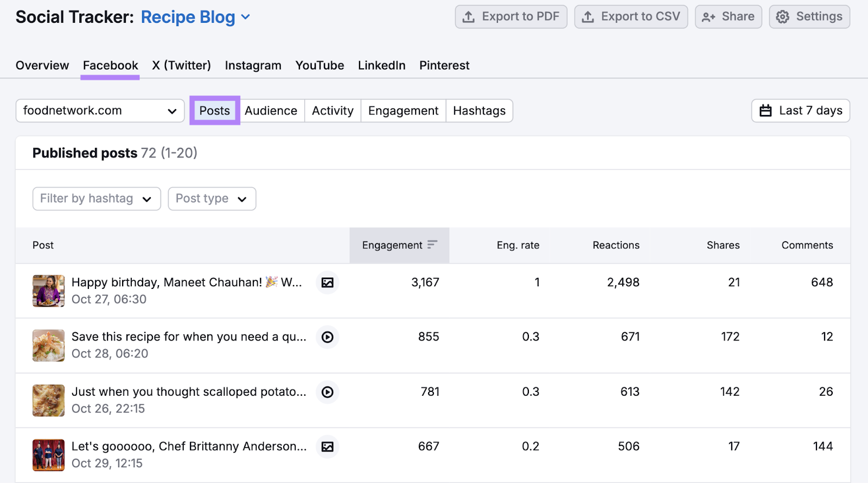Go to the X (Twitter) tab
Viewport: 868px width, 483px height.
[182, 66]
